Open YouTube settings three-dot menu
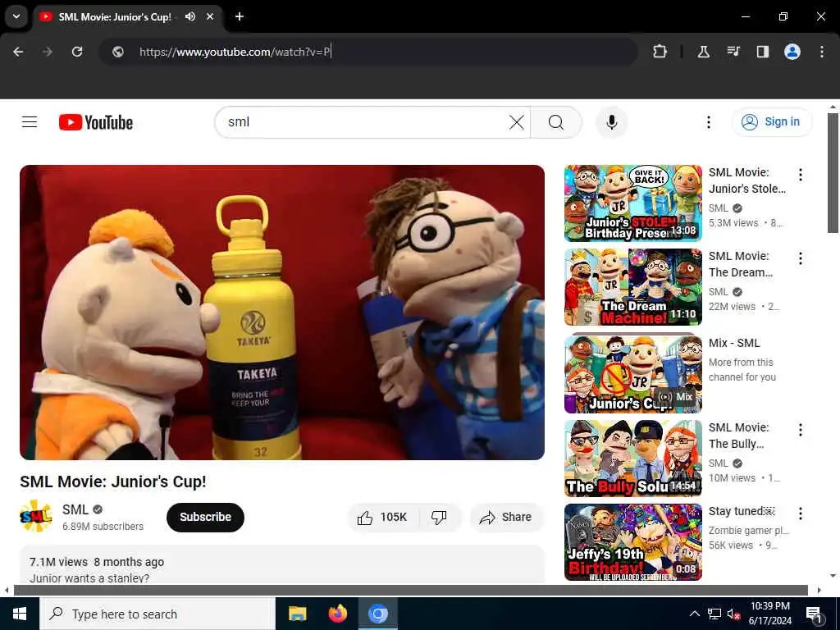Viewport: 840px width, 630px height. point(708,122)
